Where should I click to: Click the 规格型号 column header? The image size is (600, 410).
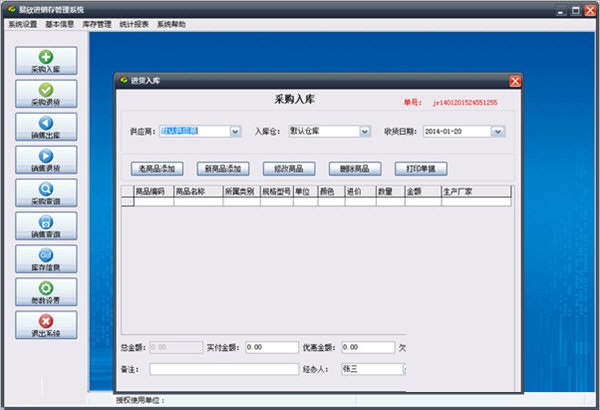(x=277, y=191)
